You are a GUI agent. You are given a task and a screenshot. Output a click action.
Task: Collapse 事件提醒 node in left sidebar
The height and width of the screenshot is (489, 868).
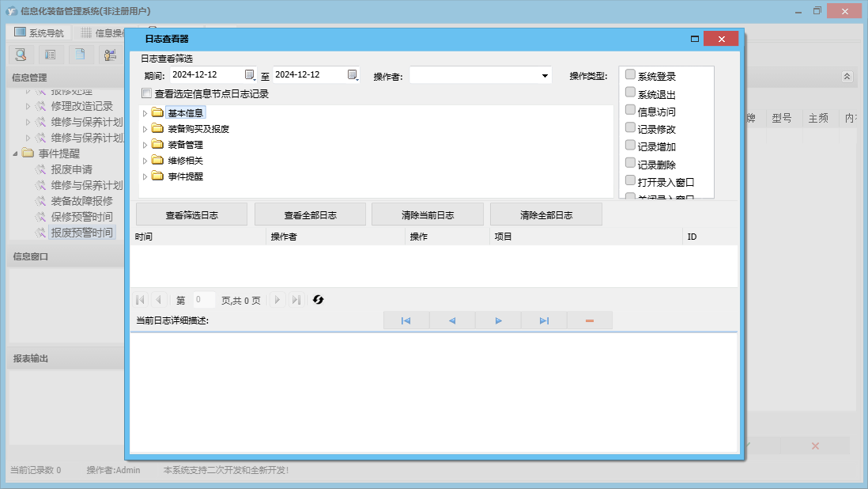pos(16,154)
